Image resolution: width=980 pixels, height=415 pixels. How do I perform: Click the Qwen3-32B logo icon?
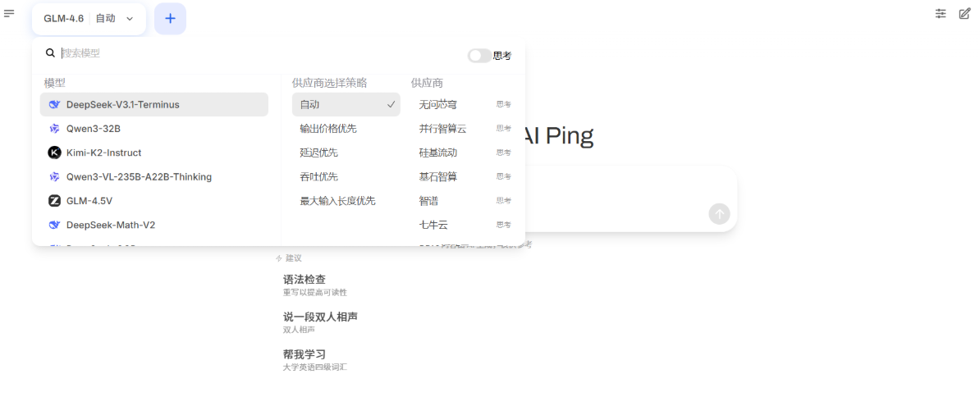click(x=54, y=129)
